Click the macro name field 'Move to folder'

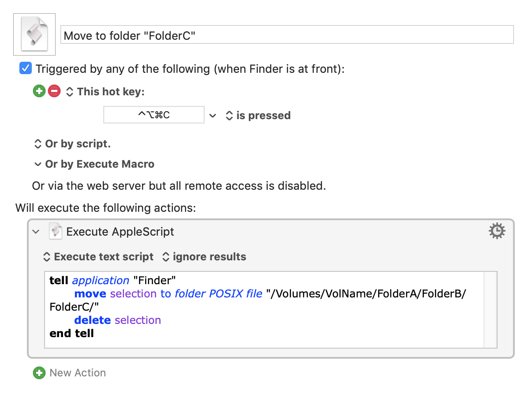click(287, 34)
